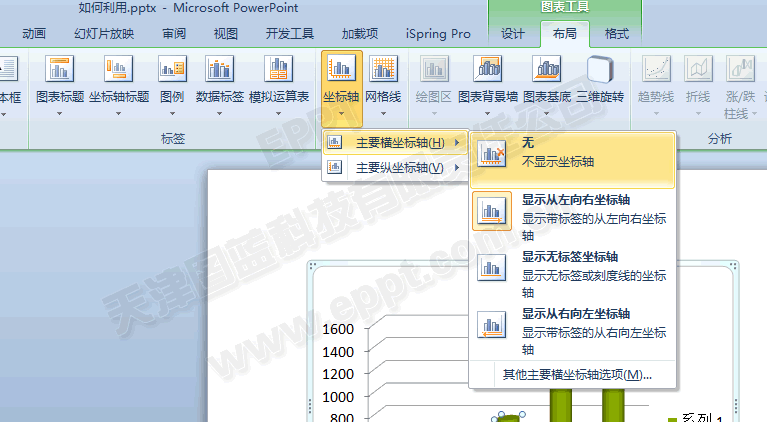Switch to the 幻灯片放映 tab
Viewport: 767px width, 422px height.
click(104, 34)
